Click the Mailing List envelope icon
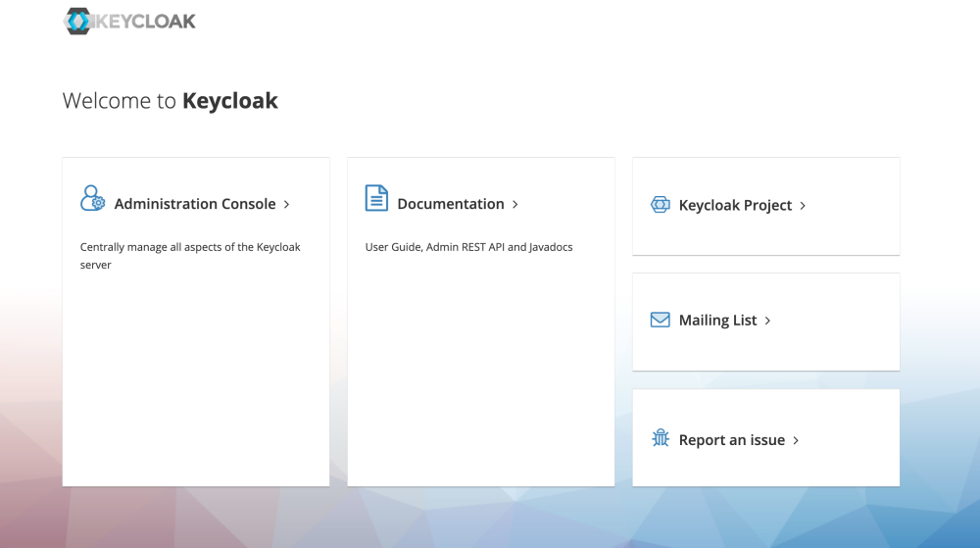Image resolution: width=980 pixels, height=548 pixels. coord(660,320)
